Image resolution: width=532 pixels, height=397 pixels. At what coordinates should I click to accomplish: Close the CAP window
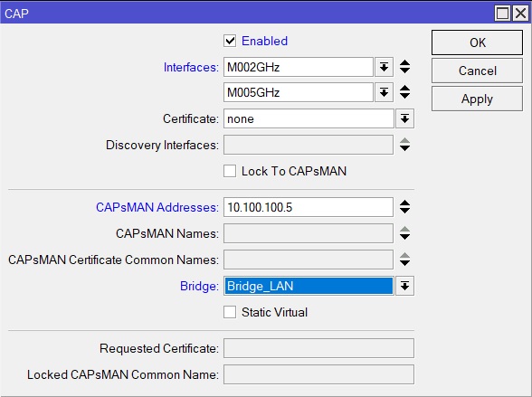(520, 14)
